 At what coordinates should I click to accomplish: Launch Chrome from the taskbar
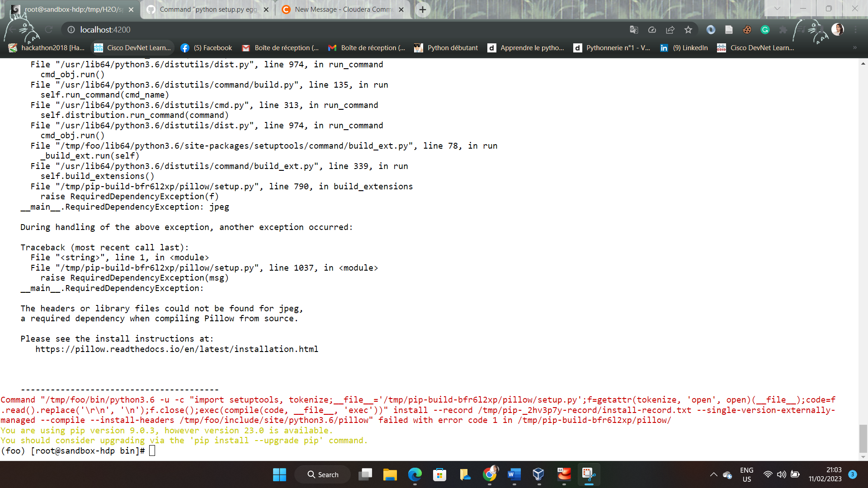[x=490, y=474]
